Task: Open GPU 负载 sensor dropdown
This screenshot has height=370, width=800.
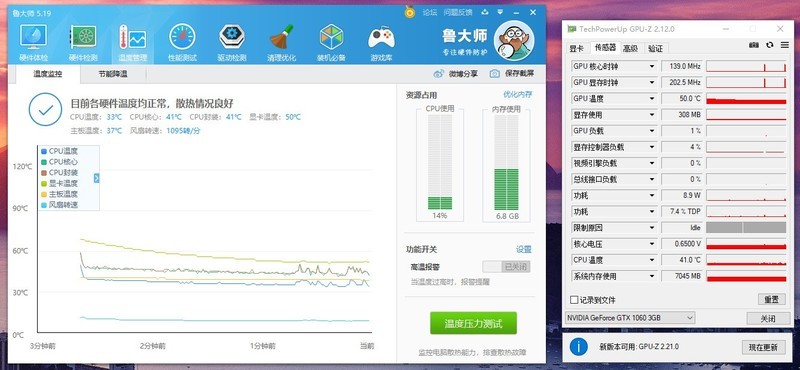Action: tap(652, 131)
